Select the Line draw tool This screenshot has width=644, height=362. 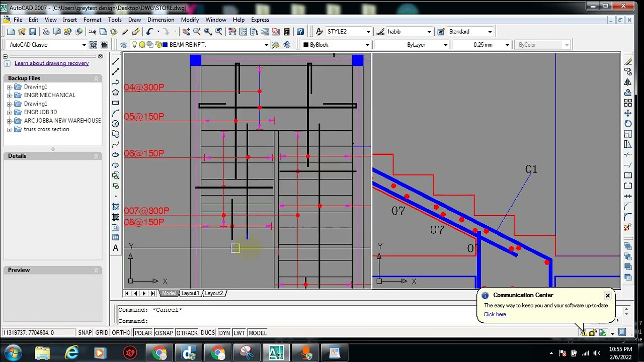[116, 61]
